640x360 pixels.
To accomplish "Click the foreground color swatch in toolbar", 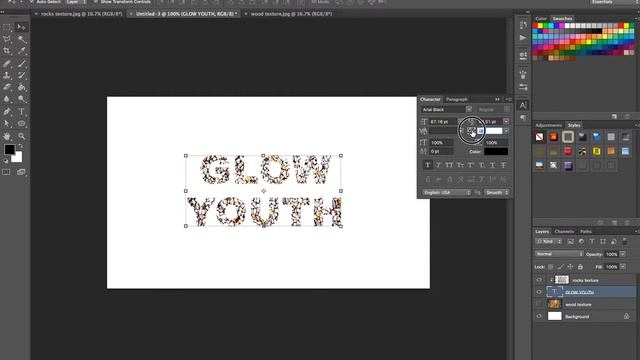I will tap(9, 149).
